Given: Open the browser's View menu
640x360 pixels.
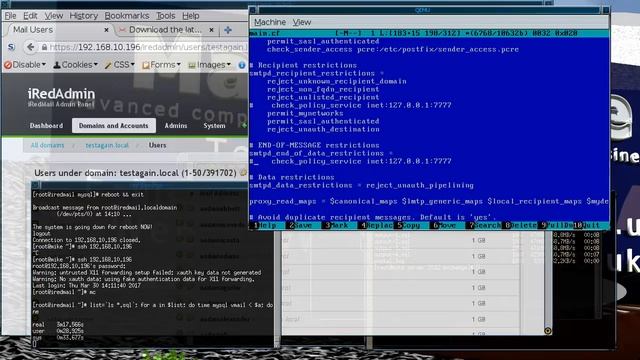Looking at the screenshot, I should coord(53,16).
